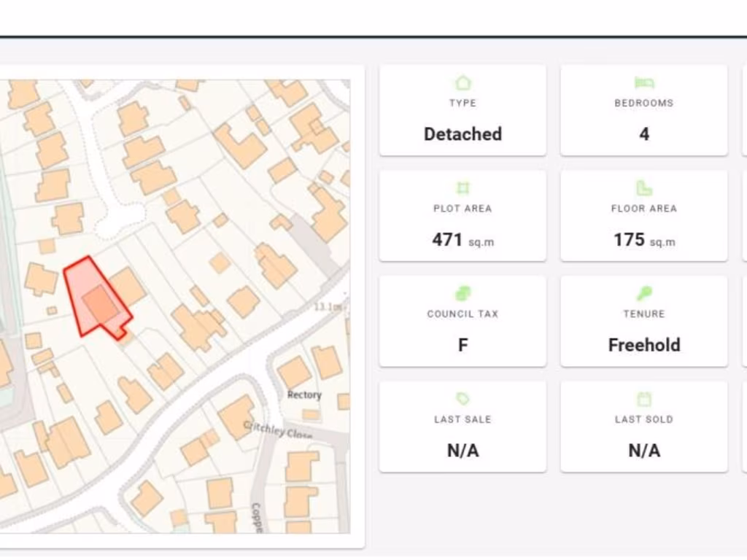
Task: Click the Critchley Close street label
Action: [x=277, y=429]
